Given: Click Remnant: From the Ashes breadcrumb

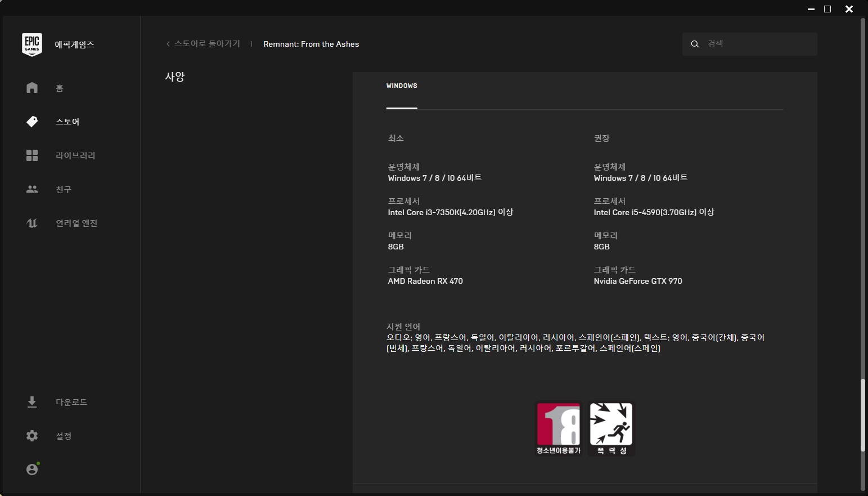Looking at the screenshot, I should click(311, 44).
